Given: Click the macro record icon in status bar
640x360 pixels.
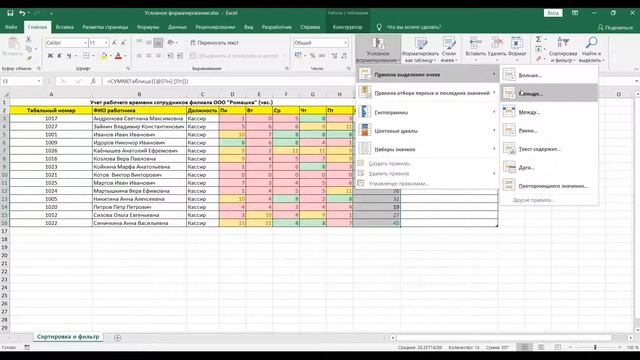Looking at the screenshot, I should (x=27, y=347).
